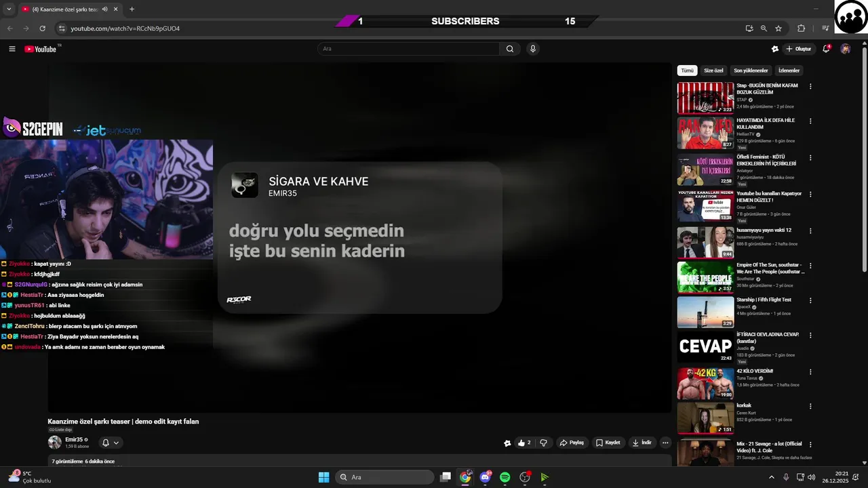Open more actions ellipsis under video
Image resolution: width=868 pixels, height=488 pixels.
(665, 443)
